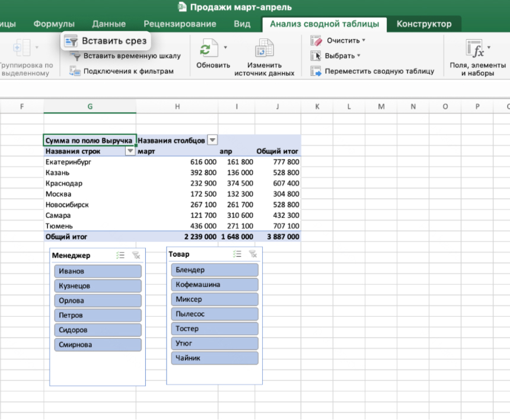Select Пылесос in the Товар slicer
The height and width of the screenshot is (420, 510).
click(215, 314)
